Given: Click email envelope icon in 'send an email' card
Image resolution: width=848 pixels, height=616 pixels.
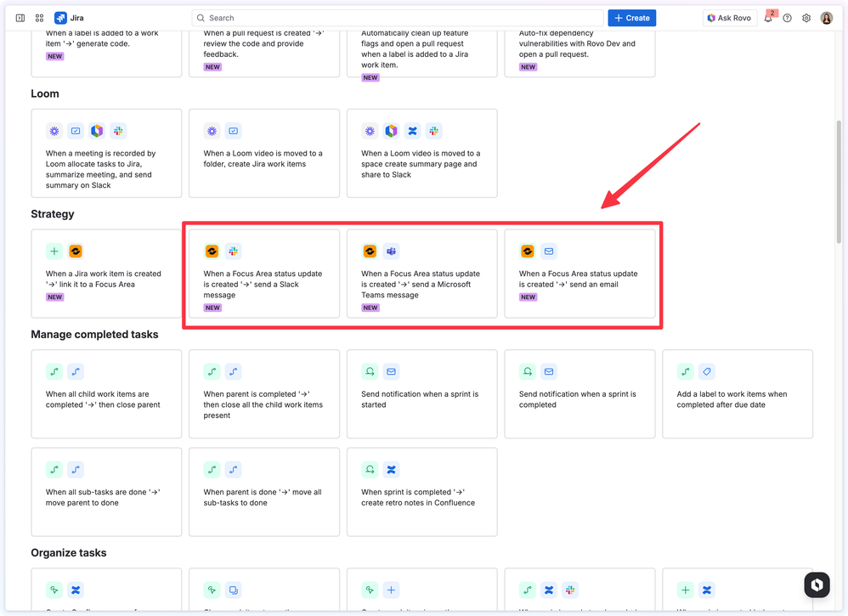Looking at the screenshot, I should point(549,251).
